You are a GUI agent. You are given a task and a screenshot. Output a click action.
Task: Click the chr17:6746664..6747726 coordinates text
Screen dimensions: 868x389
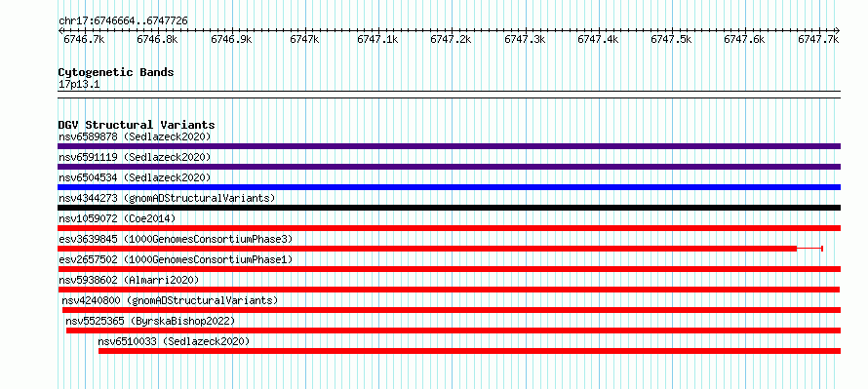click(x=123, y=21)
